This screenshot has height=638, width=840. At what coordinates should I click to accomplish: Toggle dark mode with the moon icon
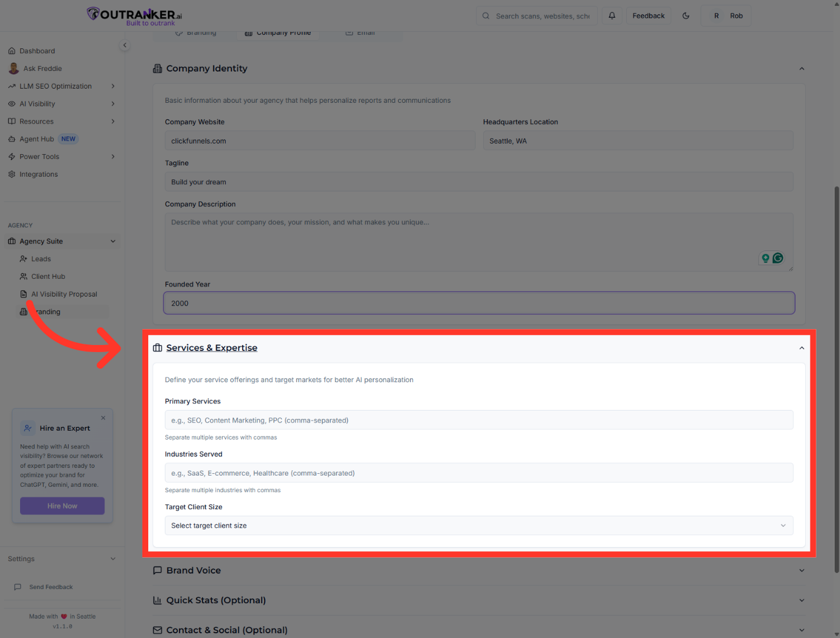(x=686, y=16)
